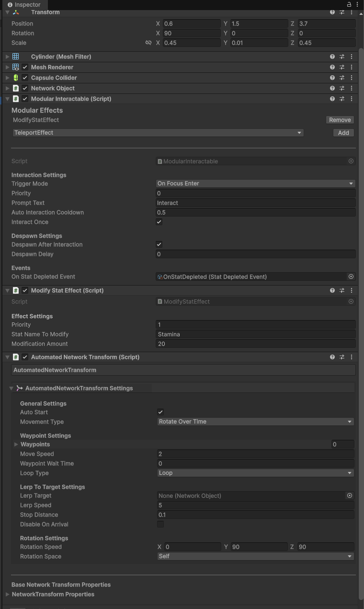Enable the Disable On Arrival checkbox
Image resolution: width=364 pixels, height=609 pixels.
pos(160,524)
